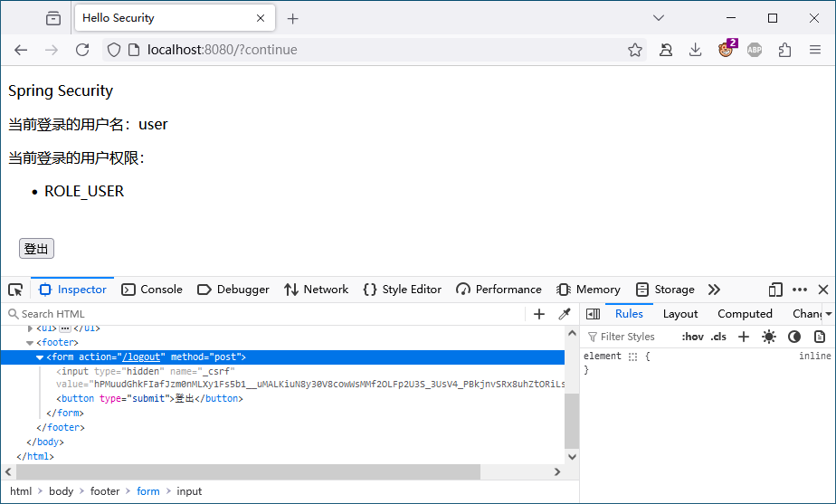
Task: Toggle print media simulation
Action: 820,337
